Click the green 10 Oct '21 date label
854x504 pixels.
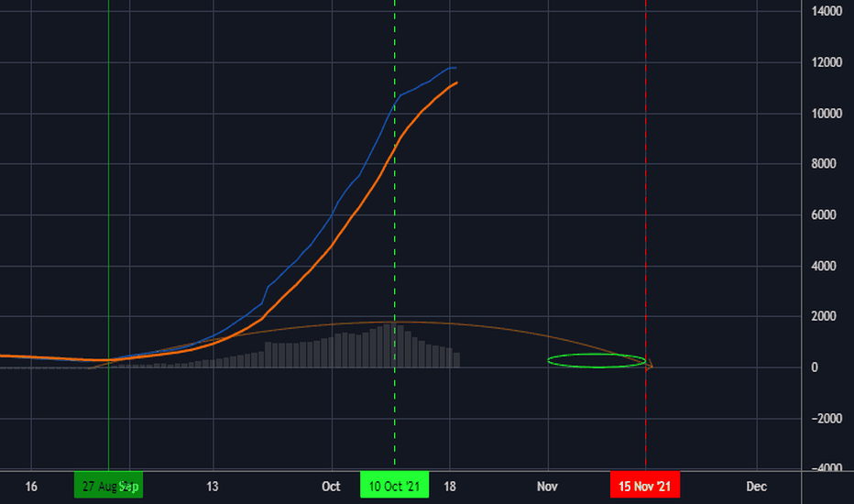[x=394, y=485]
